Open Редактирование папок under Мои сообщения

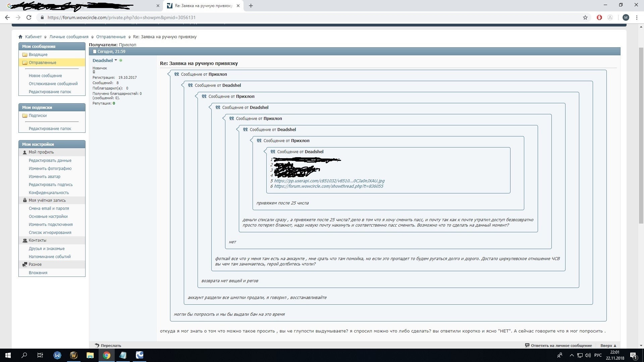pyautogui.click(x=50, y=92)
